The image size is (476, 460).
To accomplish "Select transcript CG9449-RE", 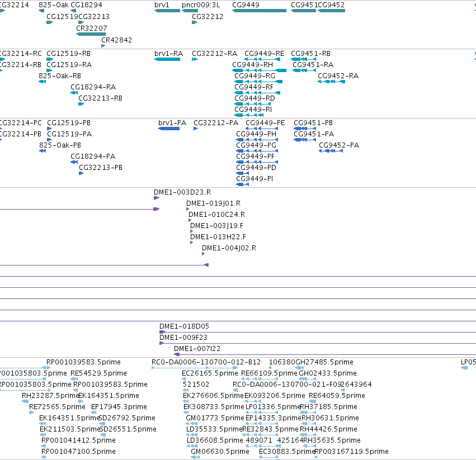I will (262, 59).
